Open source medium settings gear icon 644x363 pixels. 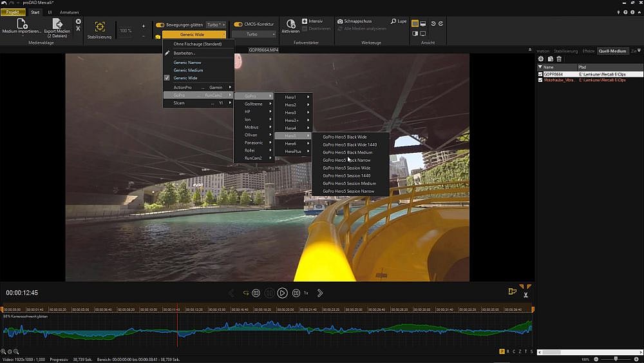541,59
